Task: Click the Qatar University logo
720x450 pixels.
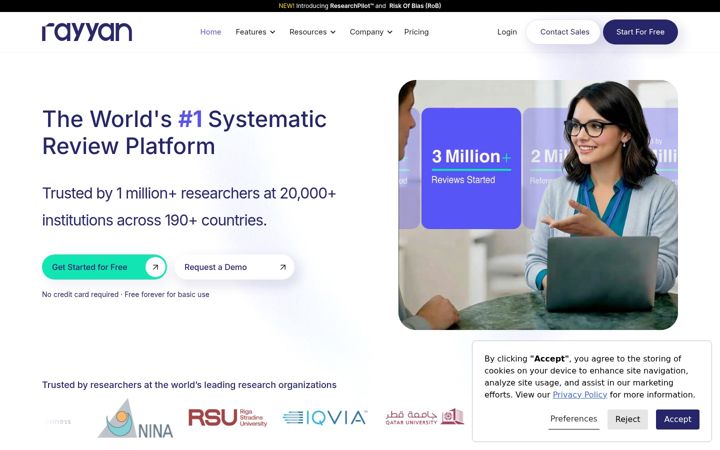Action: coord(424,417)
